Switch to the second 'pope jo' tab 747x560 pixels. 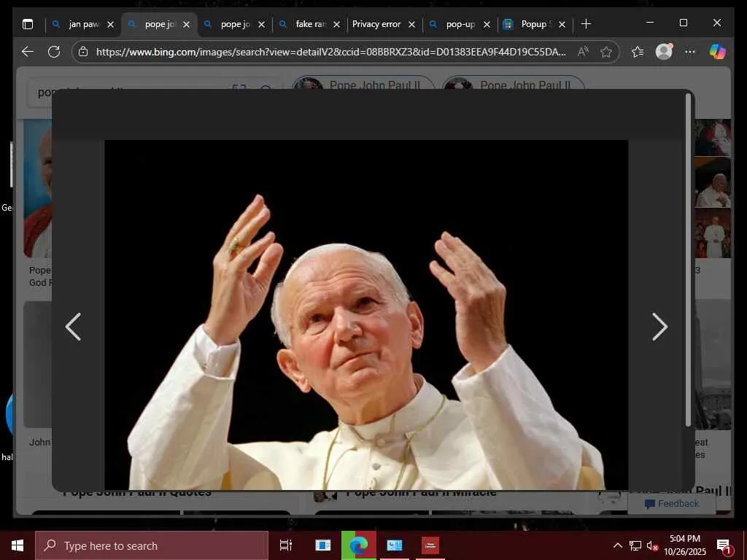(235, 24)
